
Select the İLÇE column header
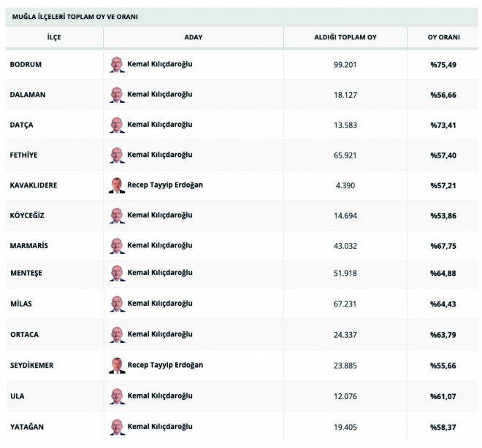click(x=54, y=37)
